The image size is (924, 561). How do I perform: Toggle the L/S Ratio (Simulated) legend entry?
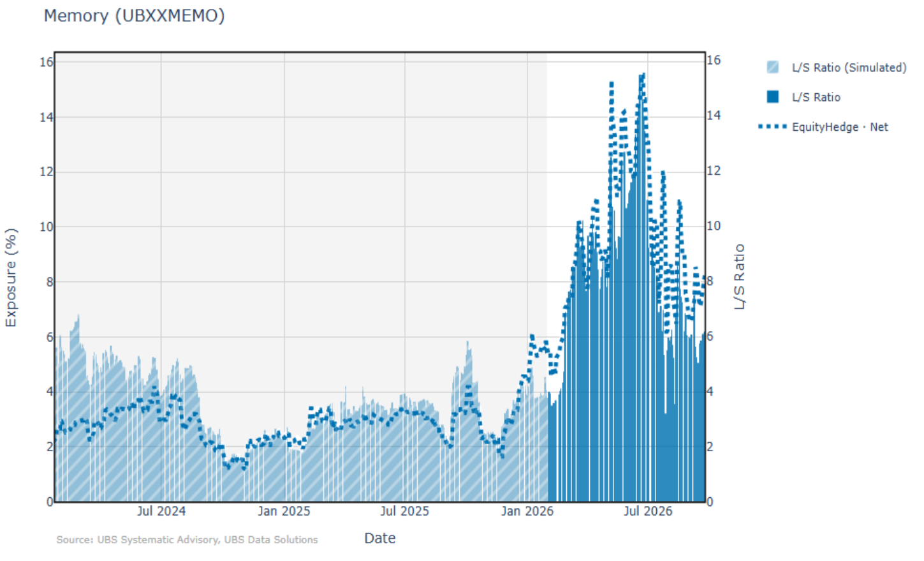(x=836, y=68)
